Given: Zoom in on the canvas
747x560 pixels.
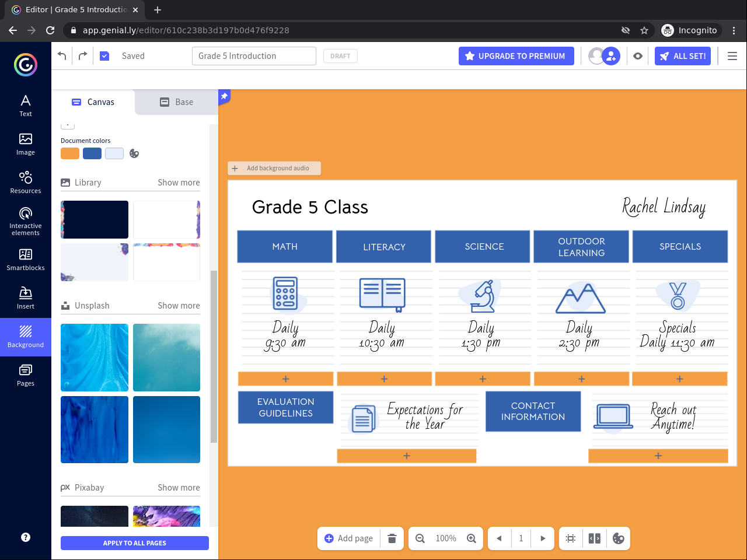Looking at the screenshot, I should point(472,538).
